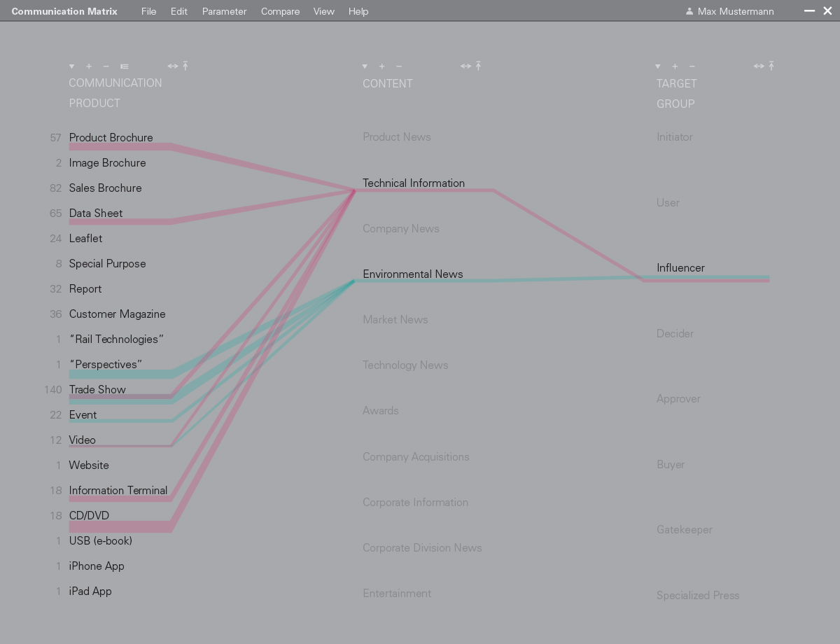Open dropdown triangle above Content header
This screenshot has width=840, height=644.
pyautogui.click(x=365, y=66)
